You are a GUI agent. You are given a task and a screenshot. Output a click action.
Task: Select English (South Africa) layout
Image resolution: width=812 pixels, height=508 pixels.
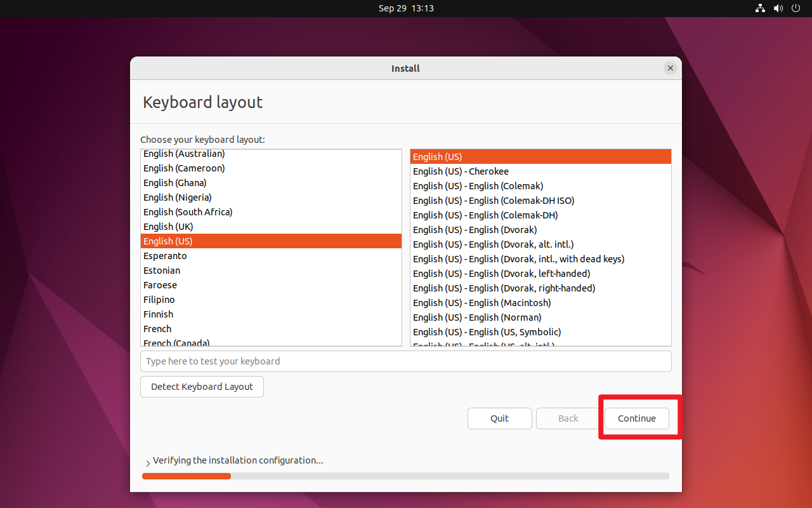tap(271, 212)
